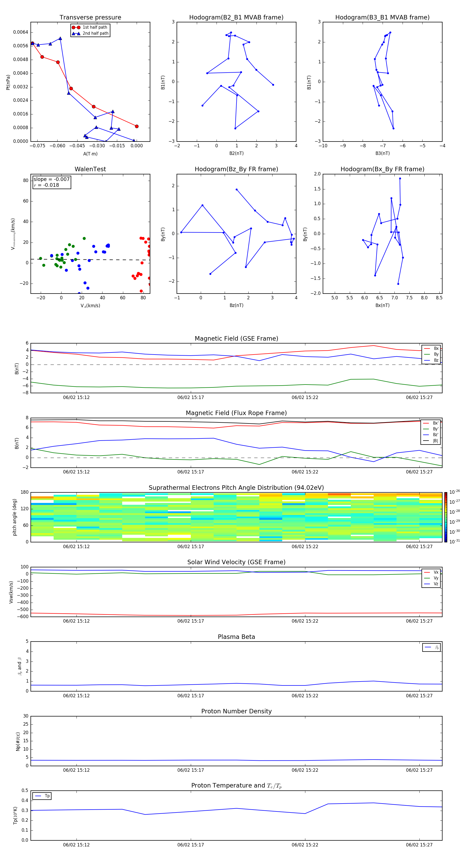473x868 pixels.
Task: Click the 'Proton Number Density' title
Action: (x=236, y=711)
